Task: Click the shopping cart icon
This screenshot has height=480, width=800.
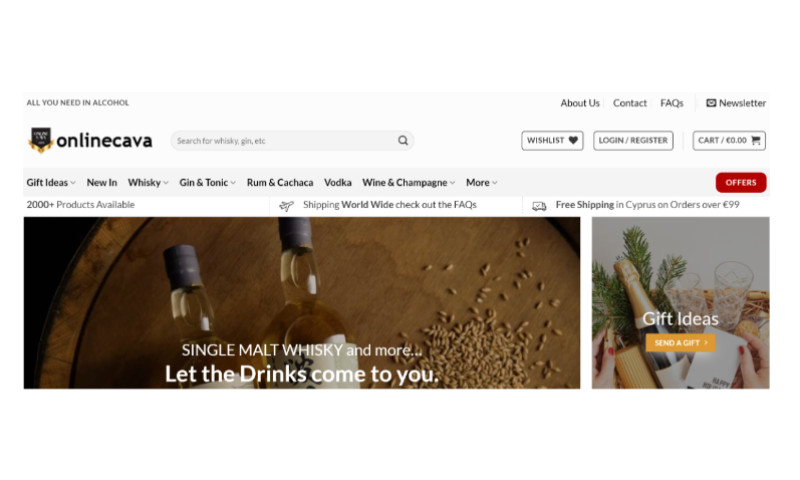Action: [x=756, y=140]
